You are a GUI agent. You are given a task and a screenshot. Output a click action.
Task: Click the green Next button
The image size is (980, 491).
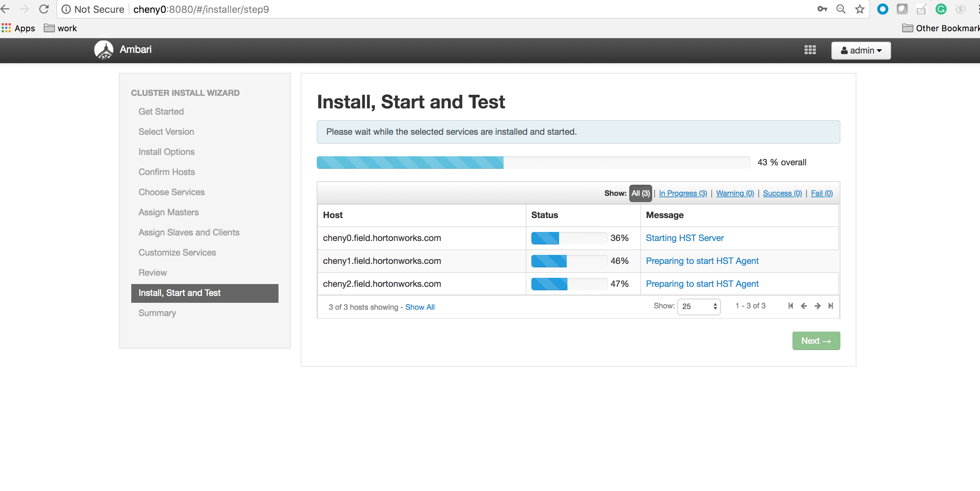pos(816,340)
